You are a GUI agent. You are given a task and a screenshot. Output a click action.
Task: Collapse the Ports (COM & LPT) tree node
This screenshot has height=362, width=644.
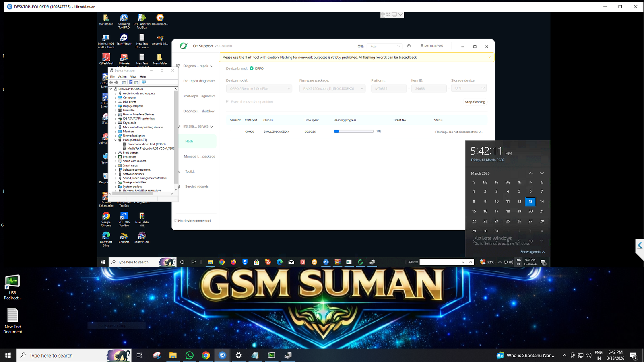coord(116,140)
